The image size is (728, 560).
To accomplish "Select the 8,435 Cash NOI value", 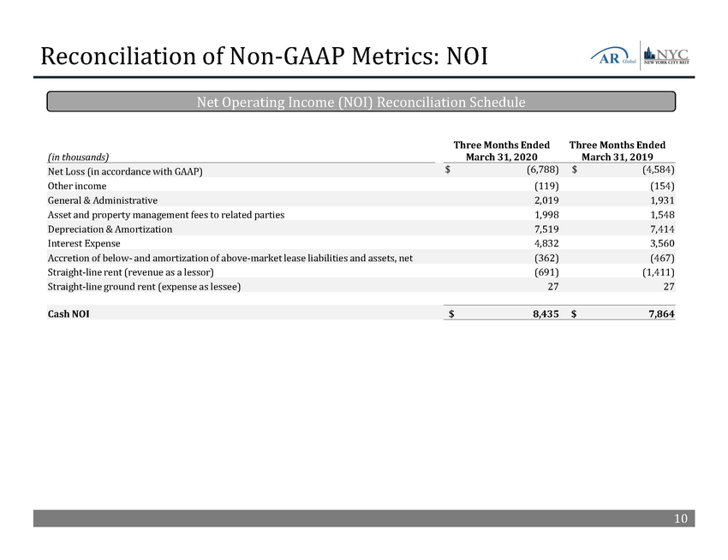I will [539, 314].
